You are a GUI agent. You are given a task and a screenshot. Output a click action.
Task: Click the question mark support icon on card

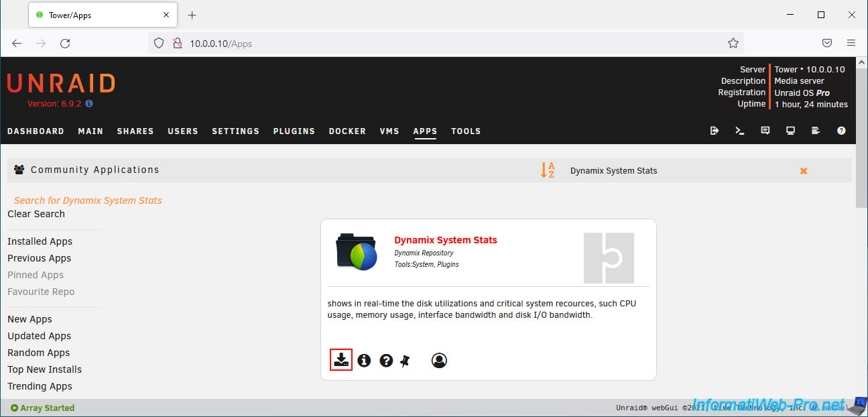[386, 361]
